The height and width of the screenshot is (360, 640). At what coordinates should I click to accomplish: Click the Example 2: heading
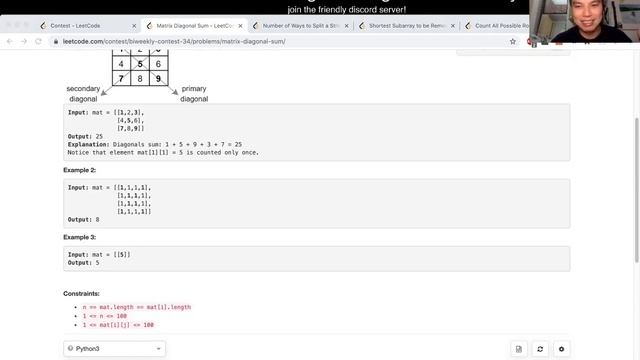(x=80, y=170)
